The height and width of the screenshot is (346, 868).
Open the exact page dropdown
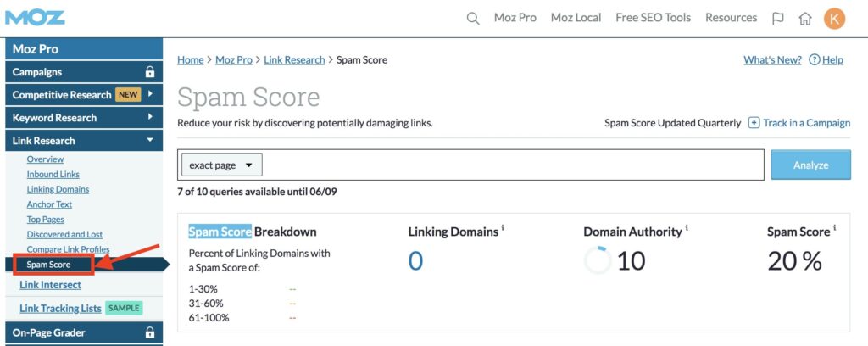(x=222, y=165)
